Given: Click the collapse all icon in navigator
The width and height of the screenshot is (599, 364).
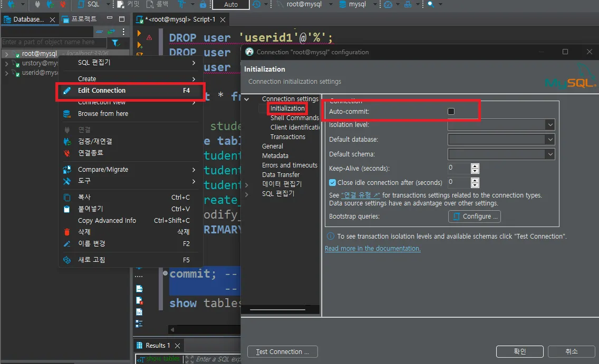Looking at the screenshot, I should (99, 32).
